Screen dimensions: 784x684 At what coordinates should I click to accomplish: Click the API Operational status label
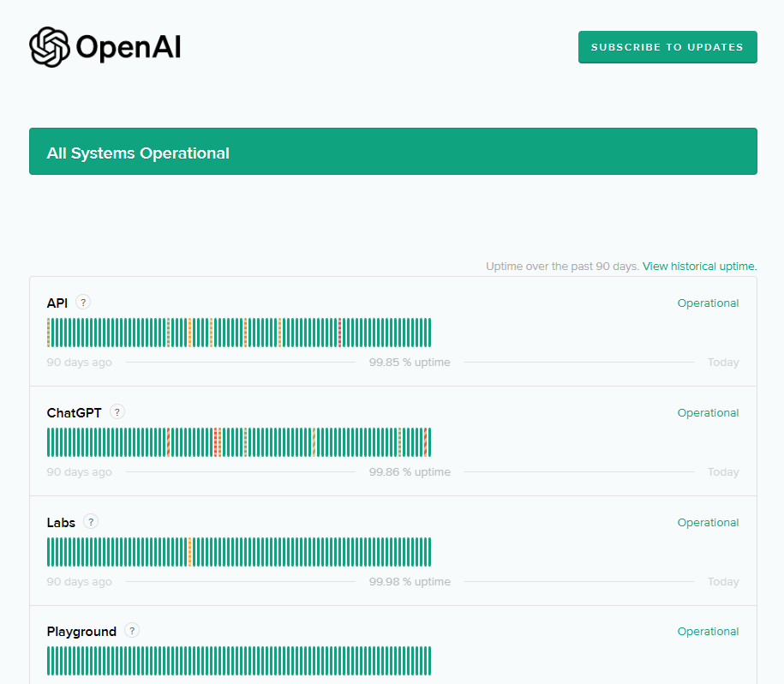pyautogui.click(x=708, y=303)
